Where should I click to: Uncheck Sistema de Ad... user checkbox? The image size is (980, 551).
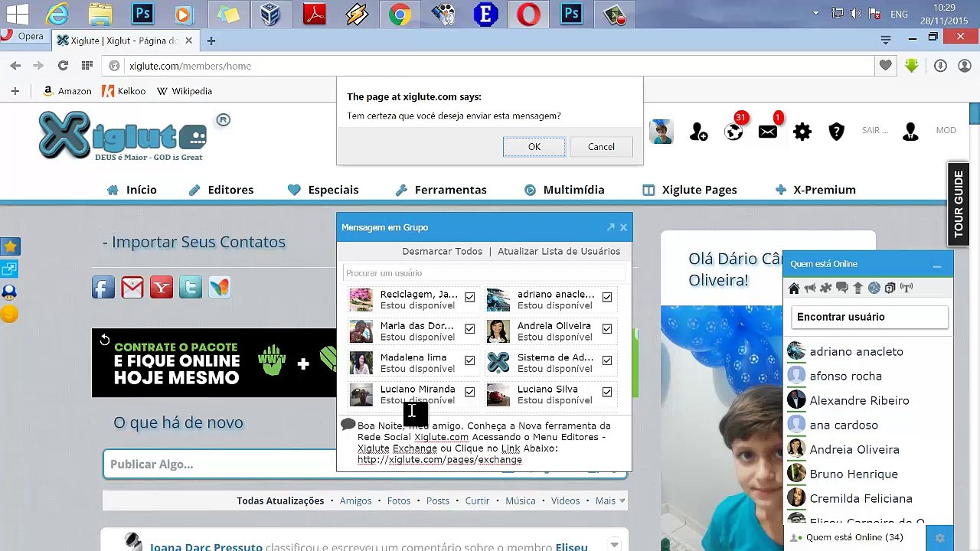(606, 360)
